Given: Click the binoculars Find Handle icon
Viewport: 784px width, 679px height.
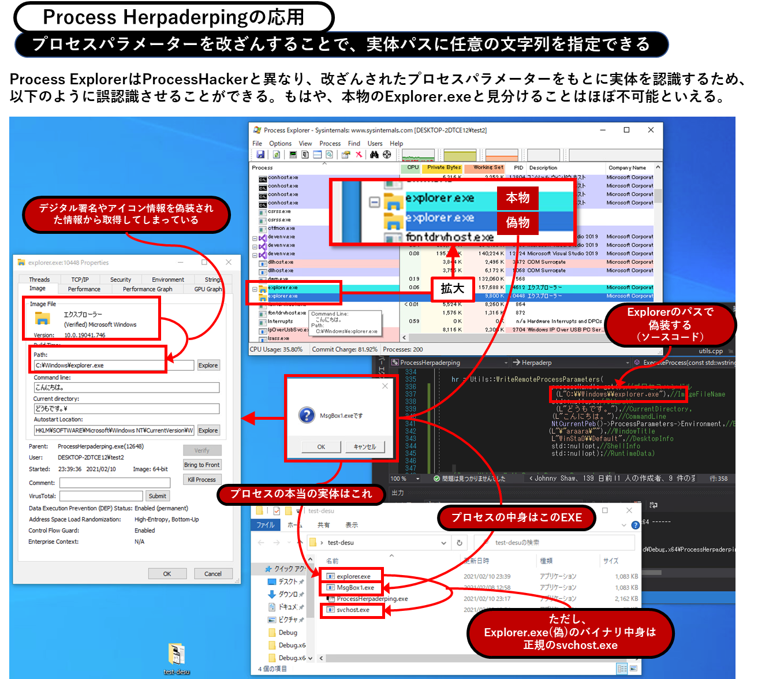Looking at the screenshot, I should coord(374,155).
